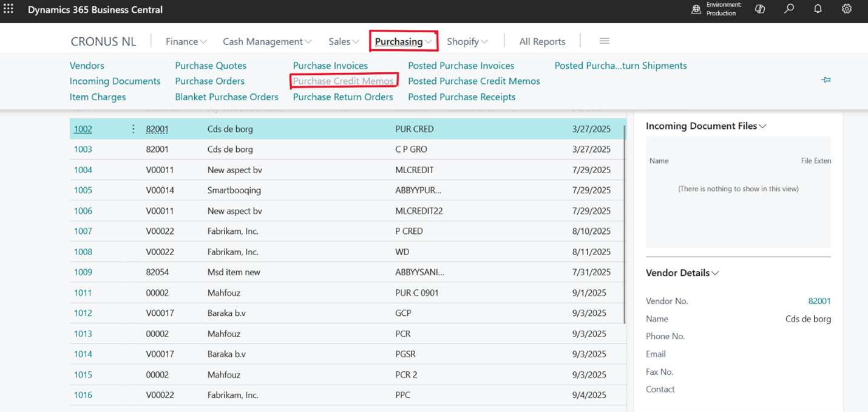
Task: Open the notifications bell icon
Action: (x=818, y=9)
